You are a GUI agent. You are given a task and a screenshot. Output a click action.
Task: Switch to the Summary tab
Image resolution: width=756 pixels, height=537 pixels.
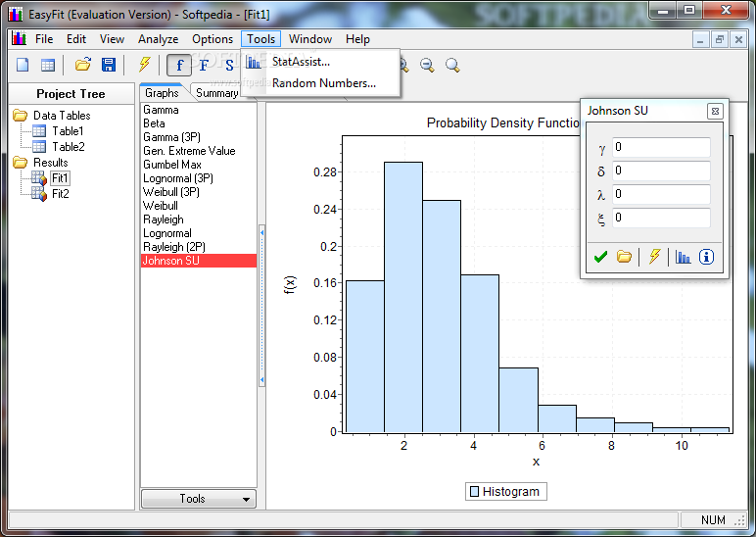(x=216, y=93)
